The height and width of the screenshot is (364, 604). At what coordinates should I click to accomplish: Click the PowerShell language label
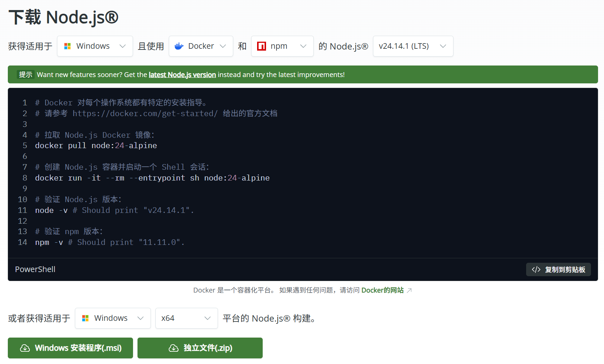pos(35,269)
